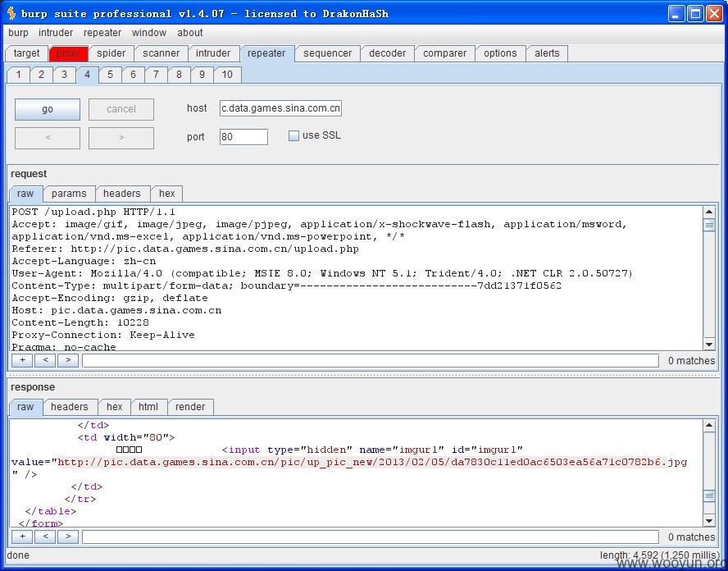
Task: Switch to the spider tab
Action: tap(111, 53)
